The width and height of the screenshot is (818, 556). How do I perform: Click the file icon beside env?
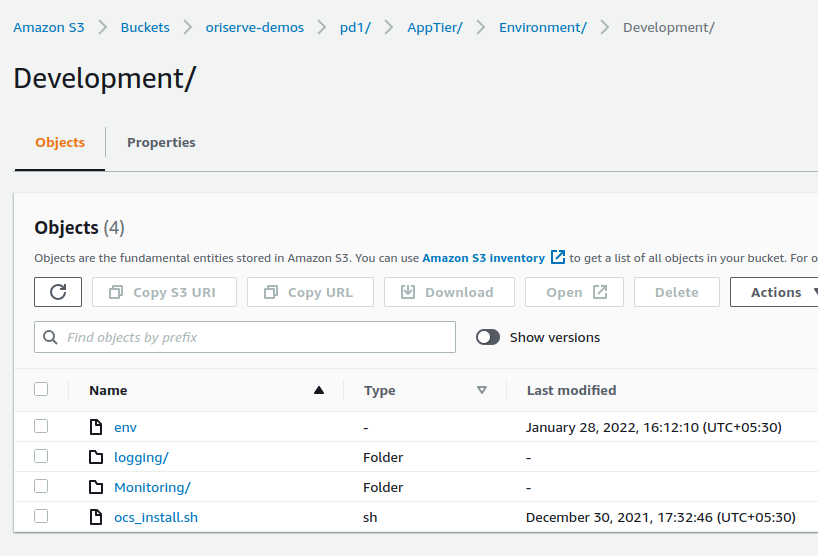click(x=96, y=427)
